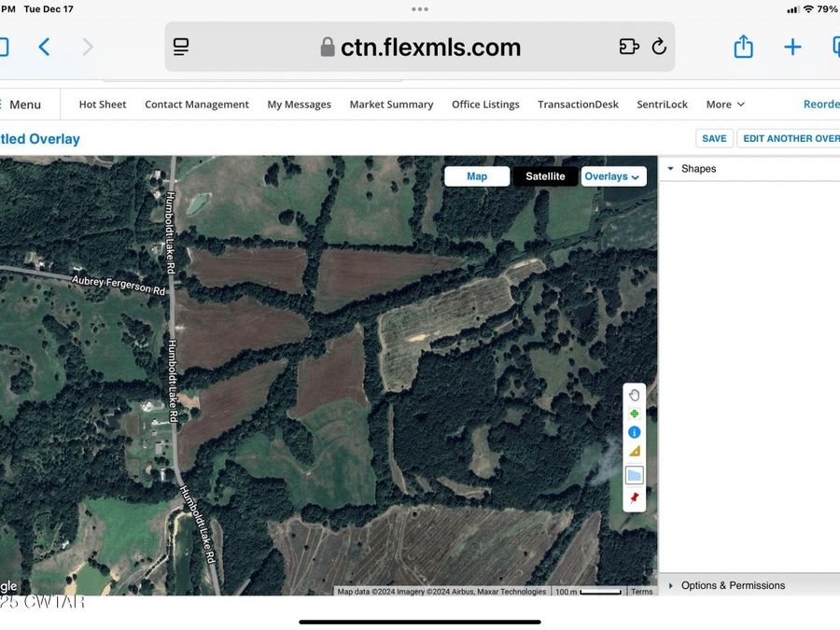Screen dimensions: 840x630
Task: Collapse the Shapes panel section
Action: click(670, 169)
